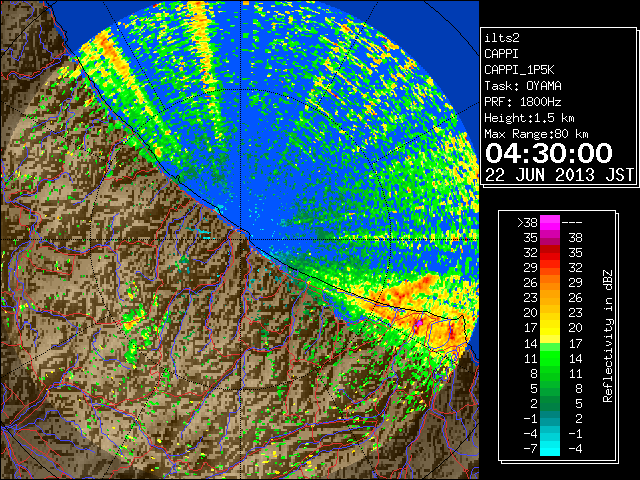Click 'Max Range:80 km' line

536,134
